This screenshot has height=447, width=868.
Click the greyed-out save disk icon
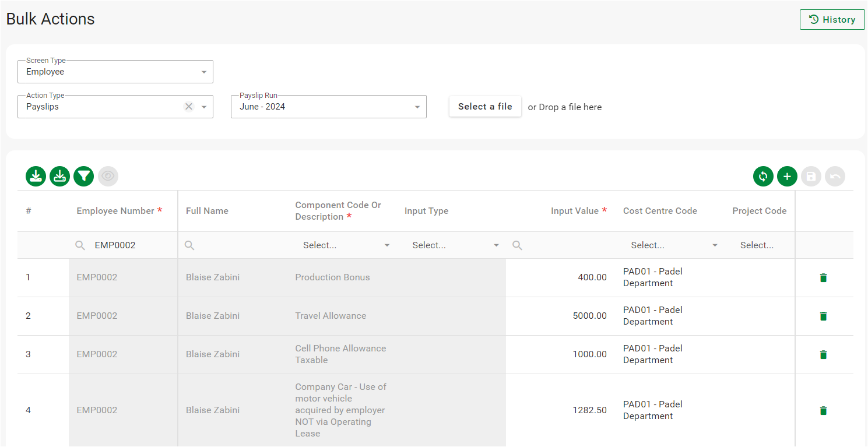click(811, 176)
